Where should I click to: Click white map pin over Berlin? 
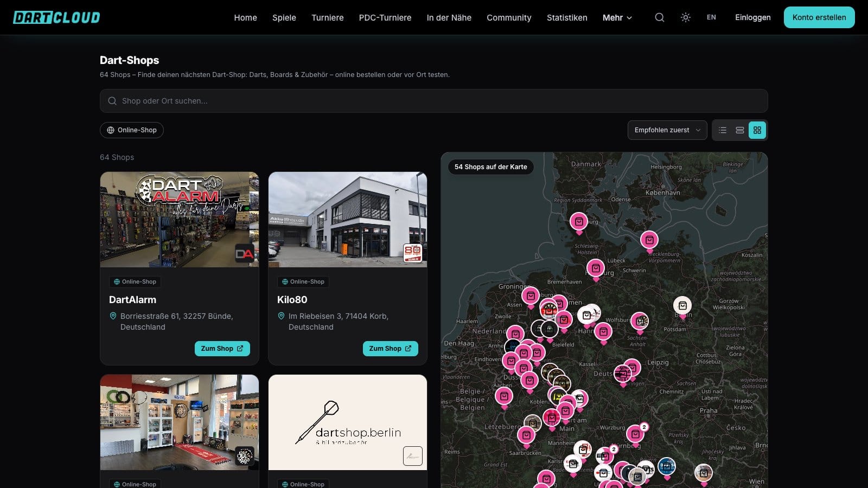[682, 306]
